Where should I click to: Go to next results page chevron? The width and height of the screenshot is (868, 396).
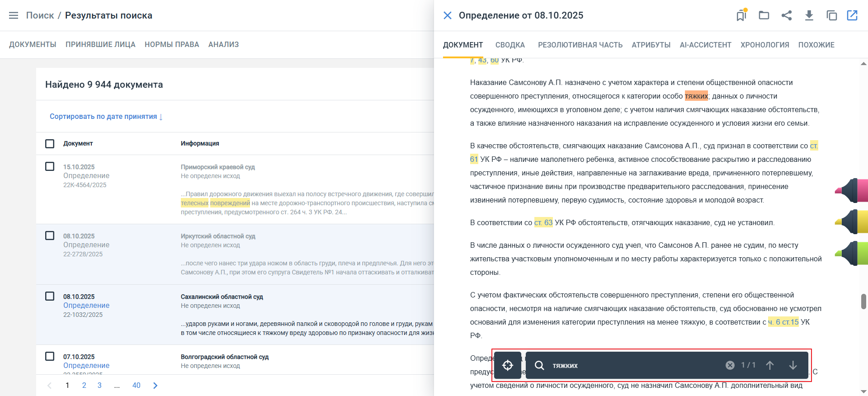[156, 386]
